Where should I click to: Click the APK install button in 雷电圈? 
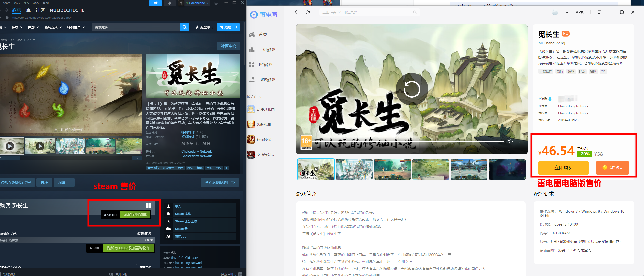(x=579, y=12)
